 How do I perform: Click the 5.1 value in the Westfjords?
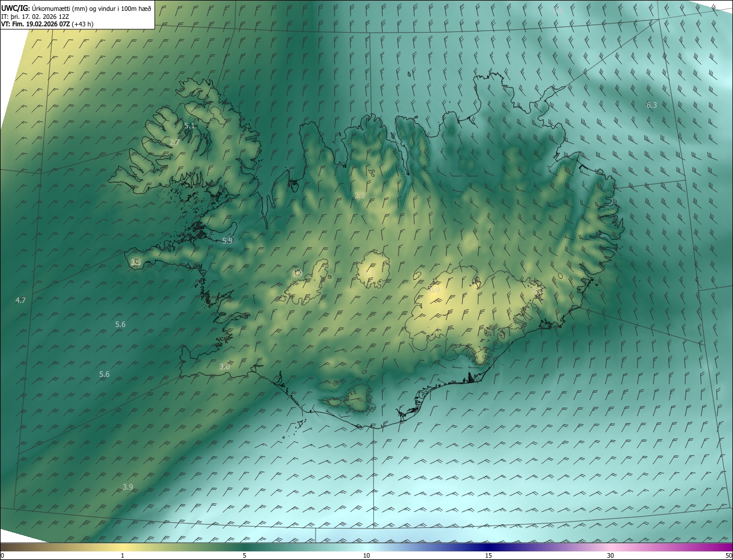[190, 125]
